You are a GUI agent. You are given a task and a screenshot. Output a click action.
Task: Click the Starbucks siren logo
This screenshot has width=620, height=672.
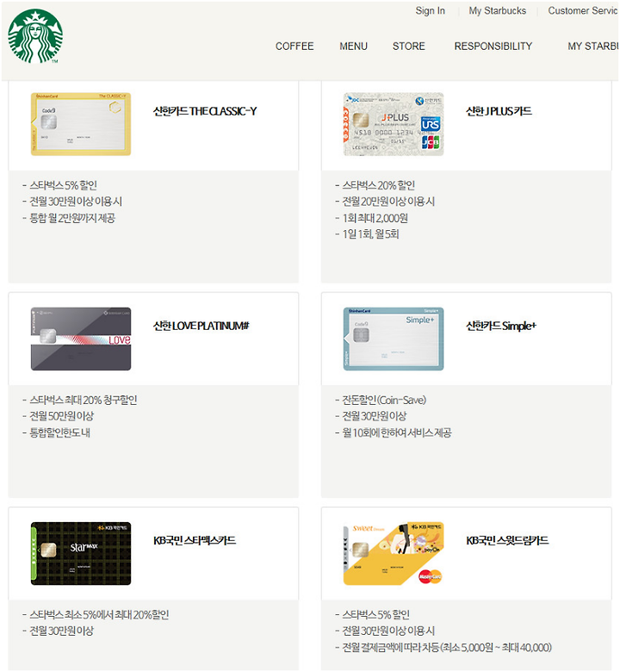tap(35, 36)
